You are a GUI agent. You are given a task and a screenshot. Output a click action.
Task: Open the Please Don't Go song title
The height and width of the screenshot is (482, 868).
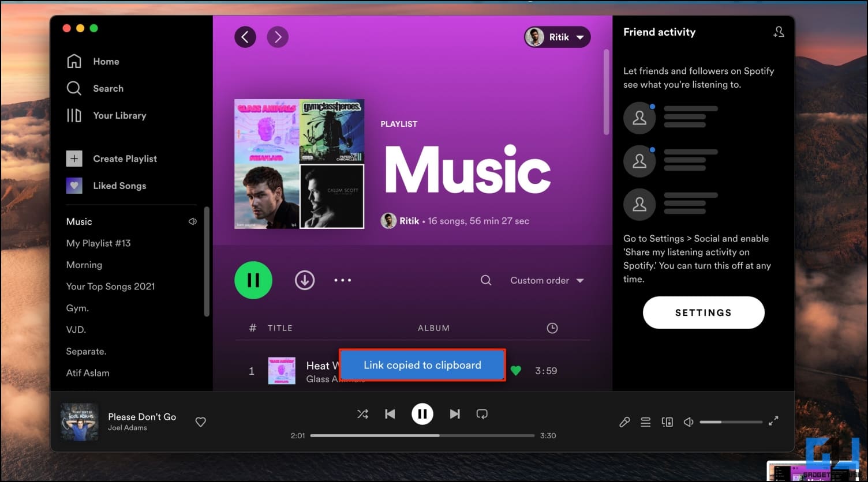point(142,417)
